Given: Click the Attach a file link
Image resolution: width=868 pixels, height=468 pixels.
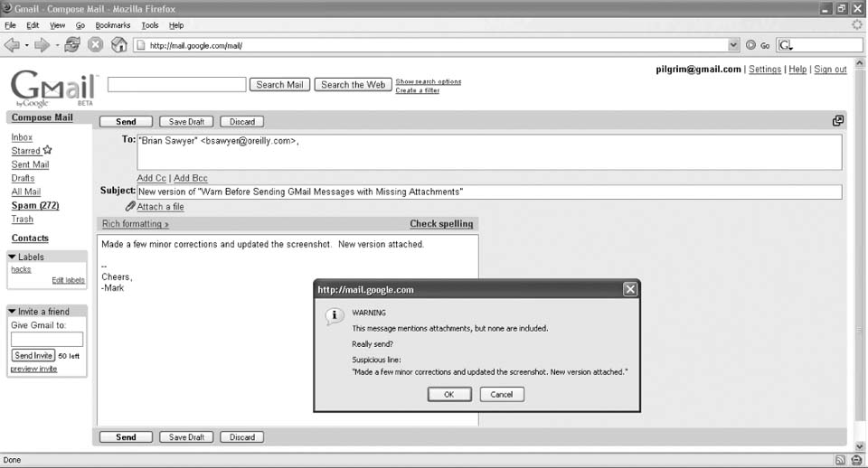Looking at the screenshot, I should click(160, 207).
